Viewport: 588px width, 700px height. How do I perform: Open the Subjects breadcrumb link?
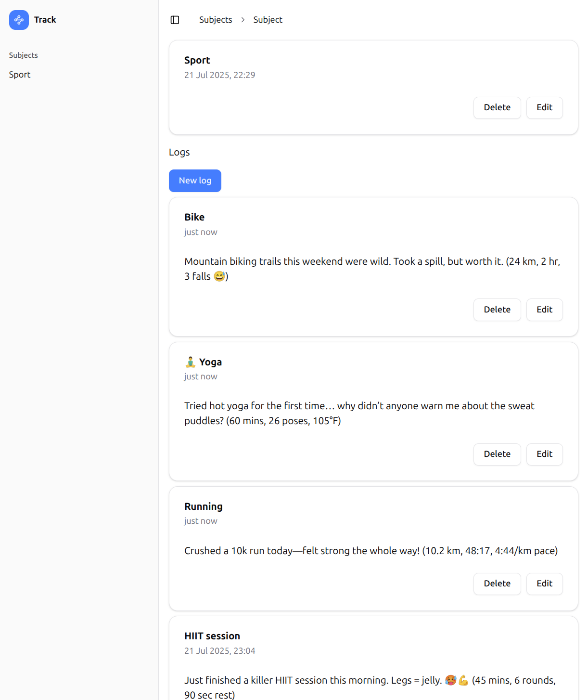pos(216,20)
